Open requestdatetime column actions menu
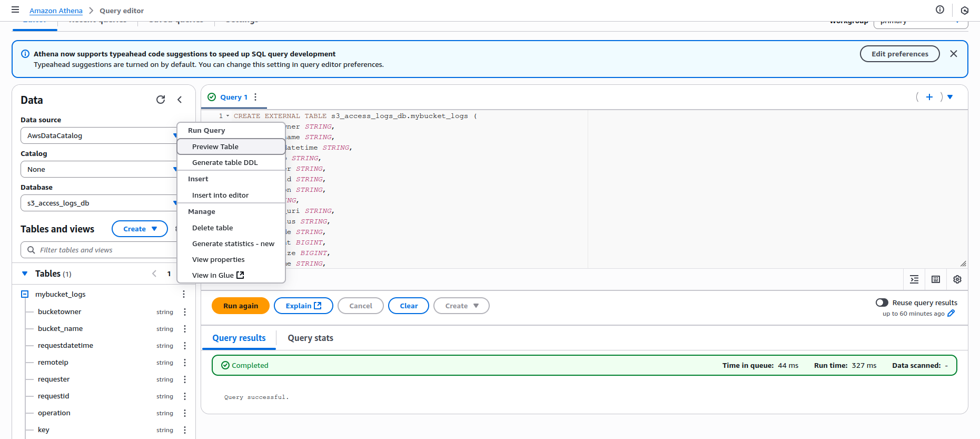This screenshot has width=980, height=439. (185, 346)
